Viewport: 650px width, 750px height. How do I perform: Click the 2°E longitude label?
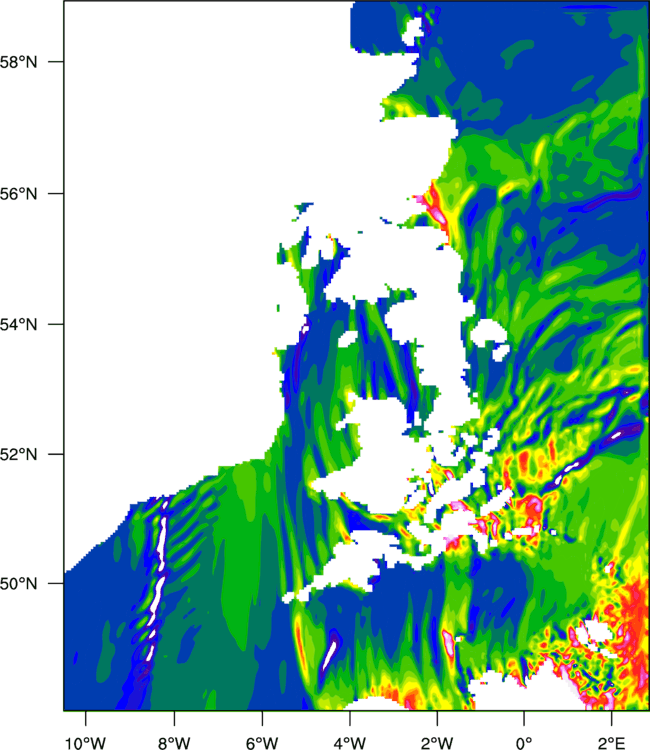point(612,743)
